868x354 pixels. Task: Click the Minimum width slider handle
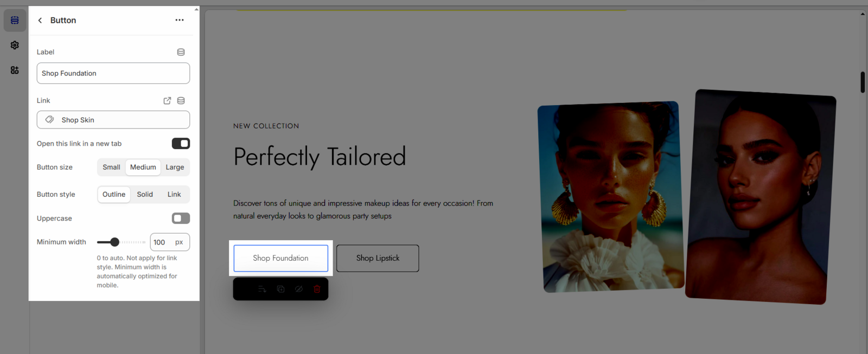click(114, 242)
